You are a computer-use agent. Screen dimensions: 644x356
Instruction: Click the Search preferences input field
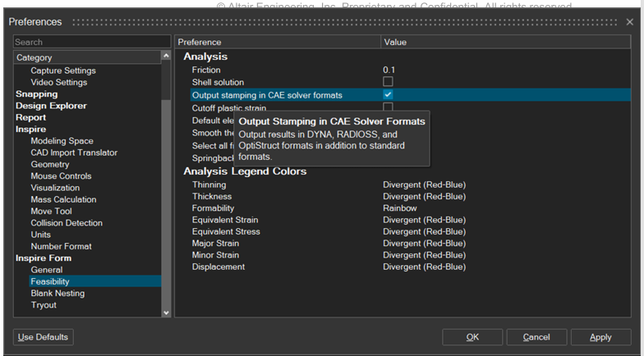point(90,42)
